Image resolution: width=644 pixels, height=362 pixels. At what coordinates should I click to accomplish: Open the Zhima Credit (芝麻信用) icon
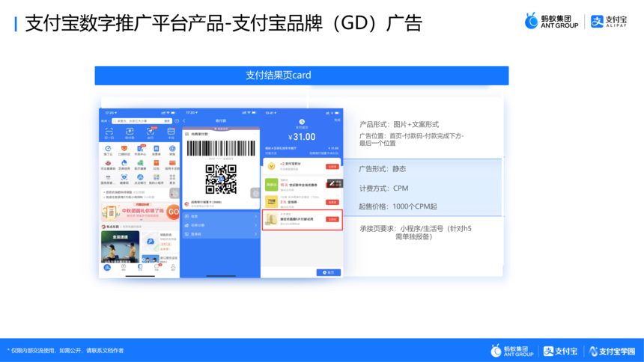point(124,163)
